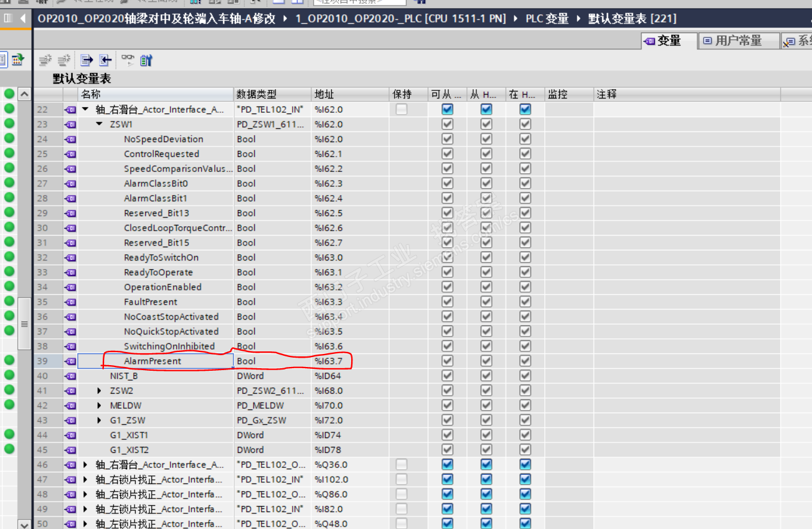Click the 1_OP2010_OP2020-_PLC breadcrumb
Image resolution: width=812 pixels, height=529 pixels.
point(400,19)
